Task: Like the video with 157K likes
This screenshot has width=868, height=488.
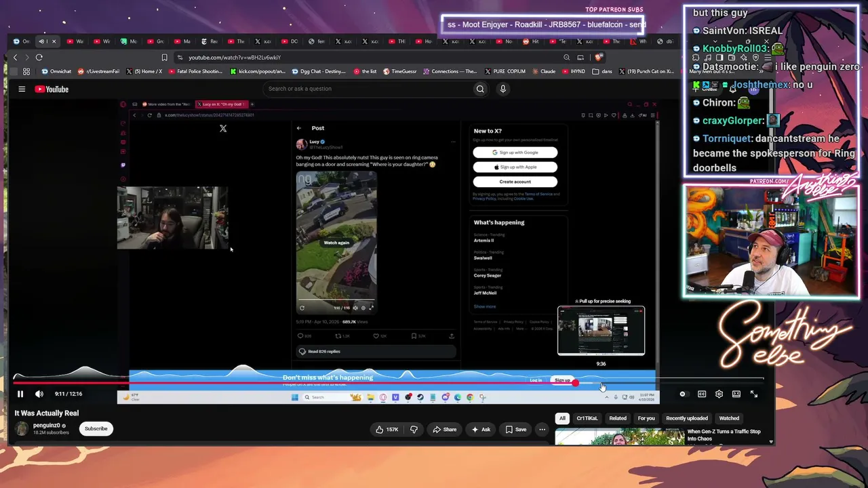Action: [389, 429]
